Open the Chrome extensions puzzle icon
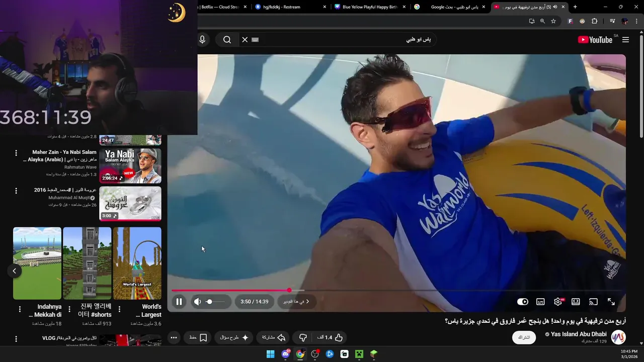The image size is (644, 362). [x=595, y=21]
